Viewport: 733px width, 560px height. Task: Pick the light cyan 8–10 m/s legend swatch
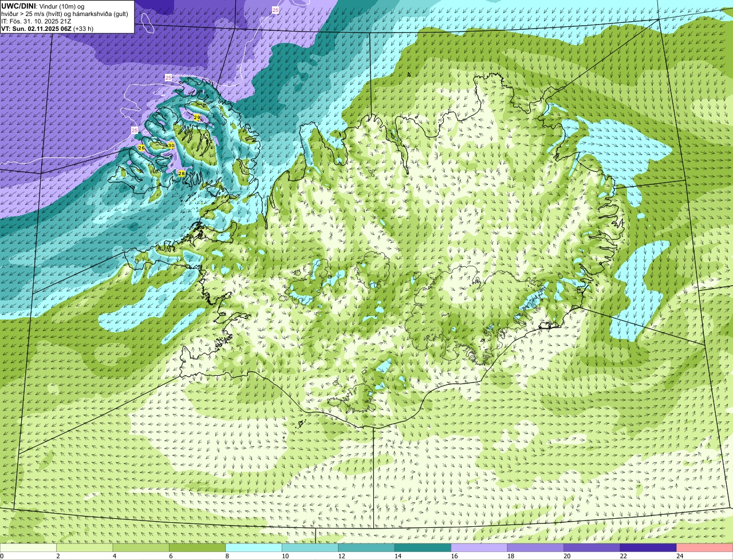pyautogui.click(x=254, y=547)
